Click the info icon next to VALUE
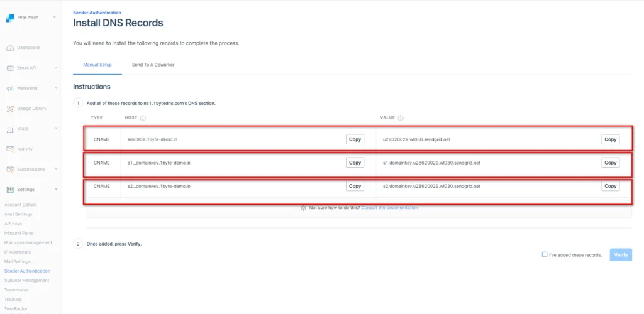Screen dimensions: 644x314 (401, 118)
